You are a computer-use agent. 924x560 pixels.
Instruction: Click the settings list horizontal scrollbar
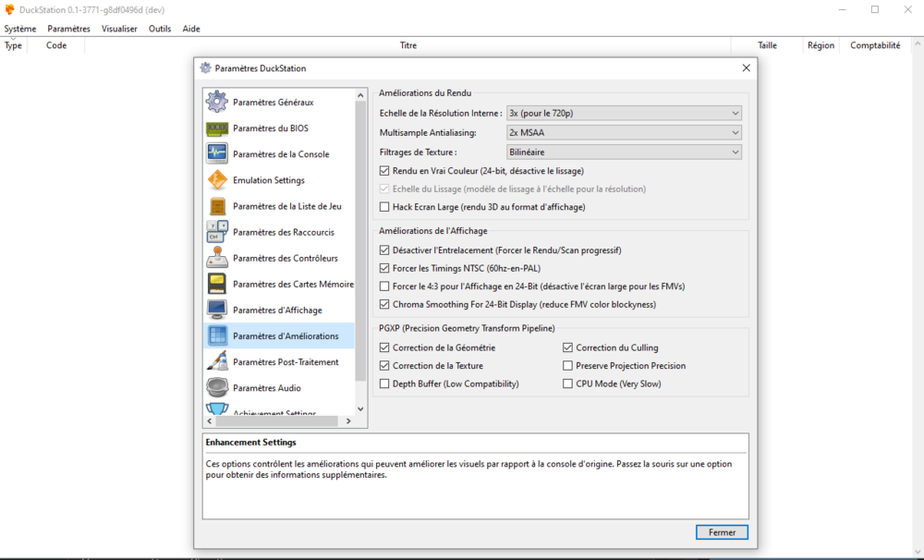(277, 421)
